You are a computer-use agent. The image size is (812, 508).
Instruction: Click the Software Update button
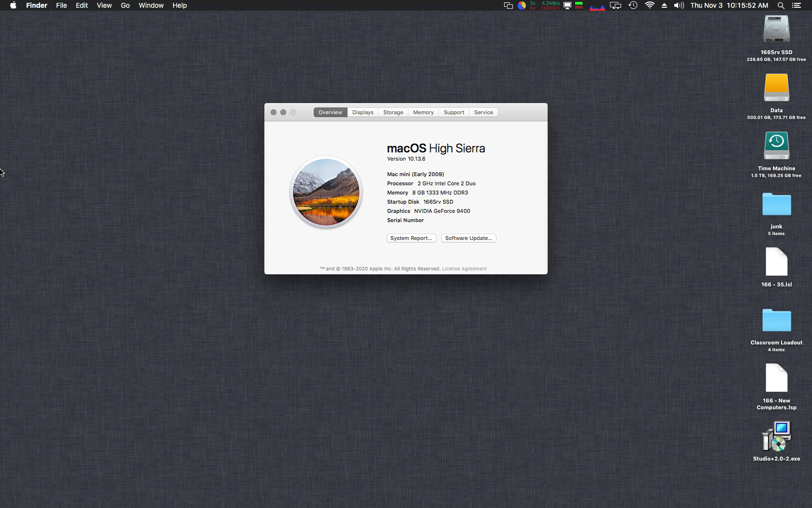(x=469, y=238)
